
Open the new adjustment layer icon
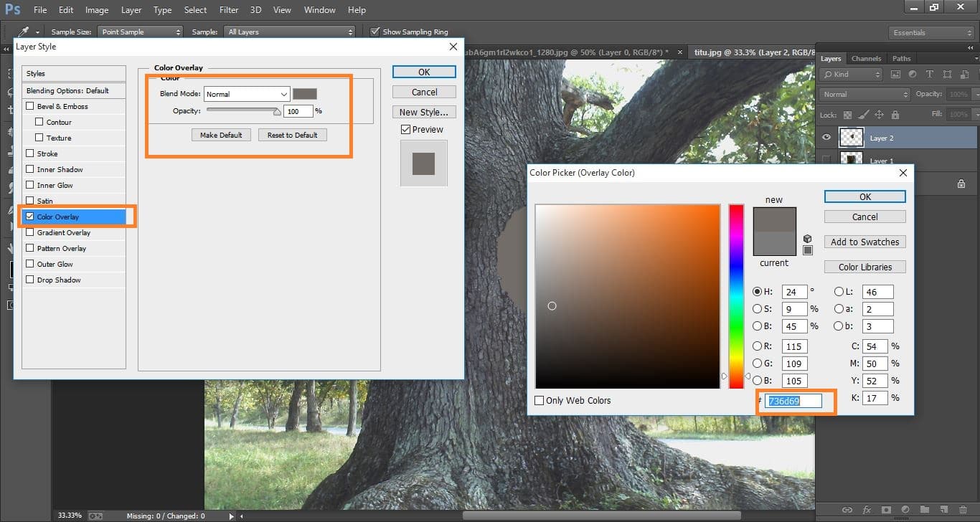coord(906,510)
